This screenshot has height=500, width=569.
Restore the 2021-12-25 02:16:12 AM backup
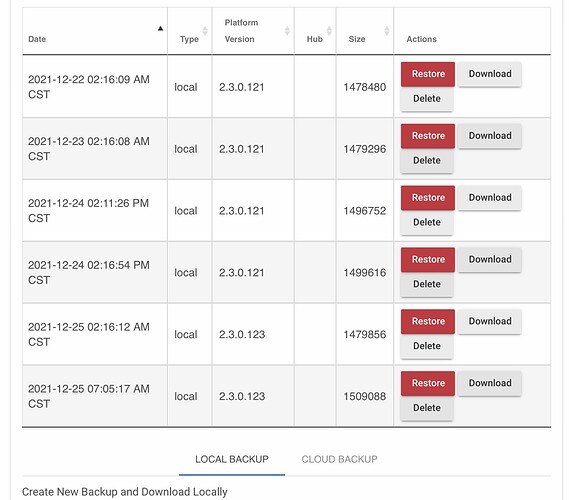(x=428, y=321)
